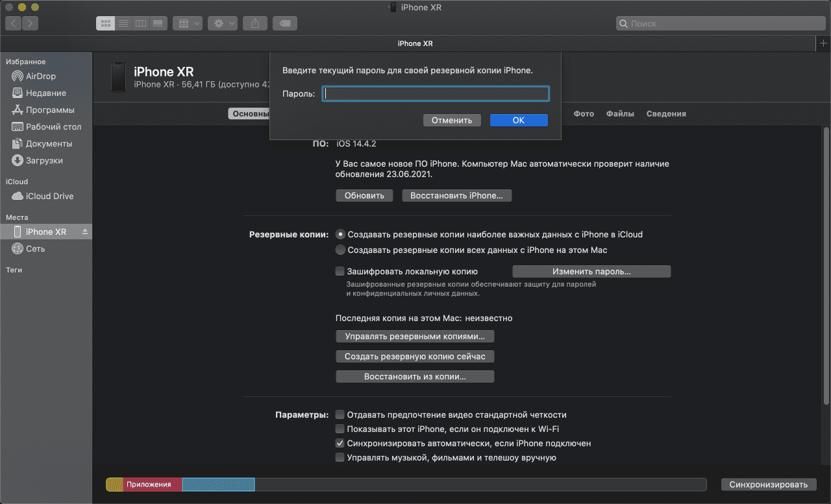
Task: Open AirDrop from the sidebar
Action: click(x=40, y=76)
